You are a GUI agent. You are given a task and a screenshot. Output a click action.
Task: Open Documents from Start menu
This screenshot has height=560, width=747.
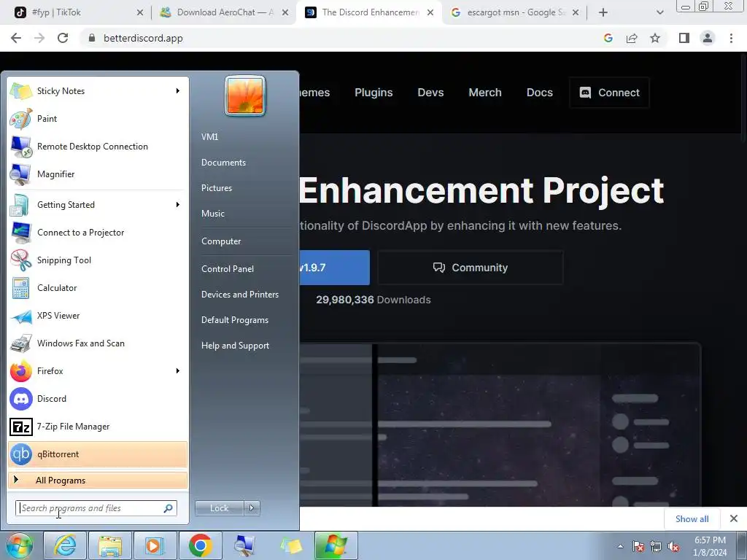pyautogui.click(x=223, y=163)
